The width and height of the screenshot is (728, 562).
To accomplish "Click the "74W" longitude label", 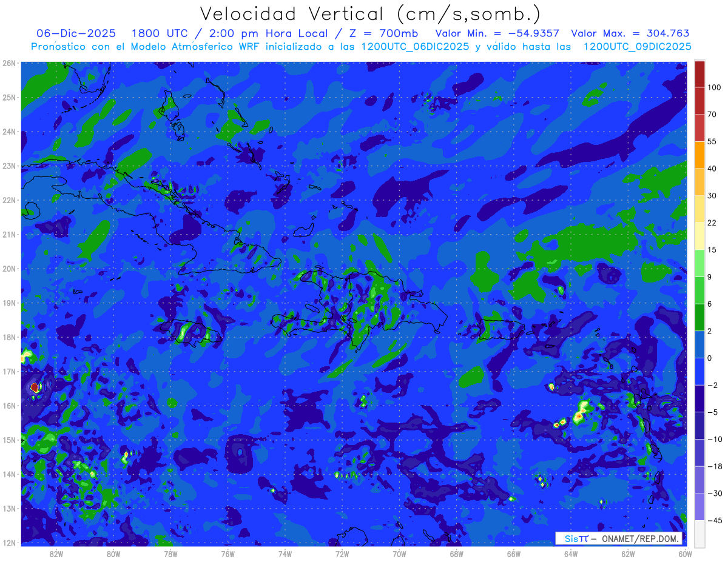I will pyautogui.click(x=285, y=553).
